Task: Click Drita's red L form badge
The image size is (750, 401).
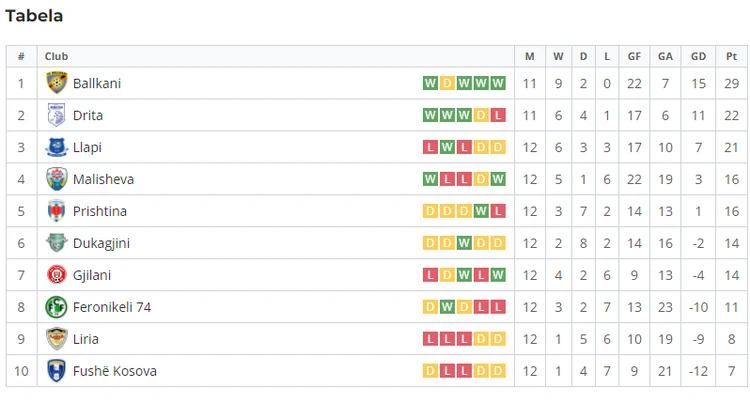Action: click(x=498, y=115)
